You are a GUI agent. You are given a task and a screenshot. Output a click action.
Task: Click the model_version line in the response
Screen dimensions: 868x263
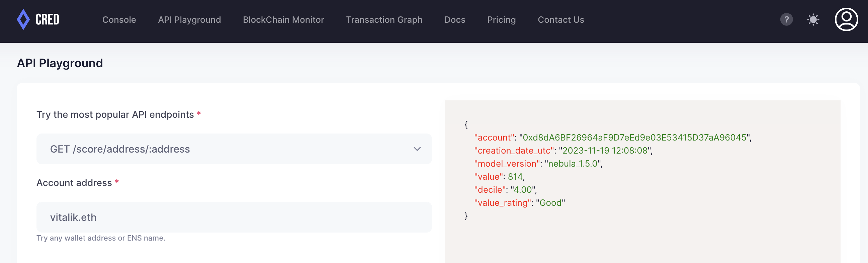[538, 164]
